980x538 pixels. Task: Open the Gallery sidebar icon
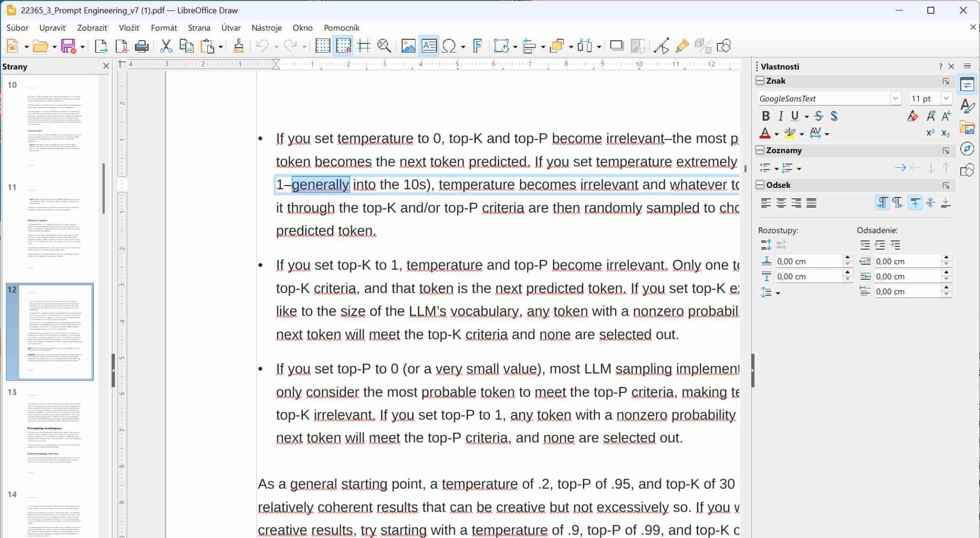[967, 128]
